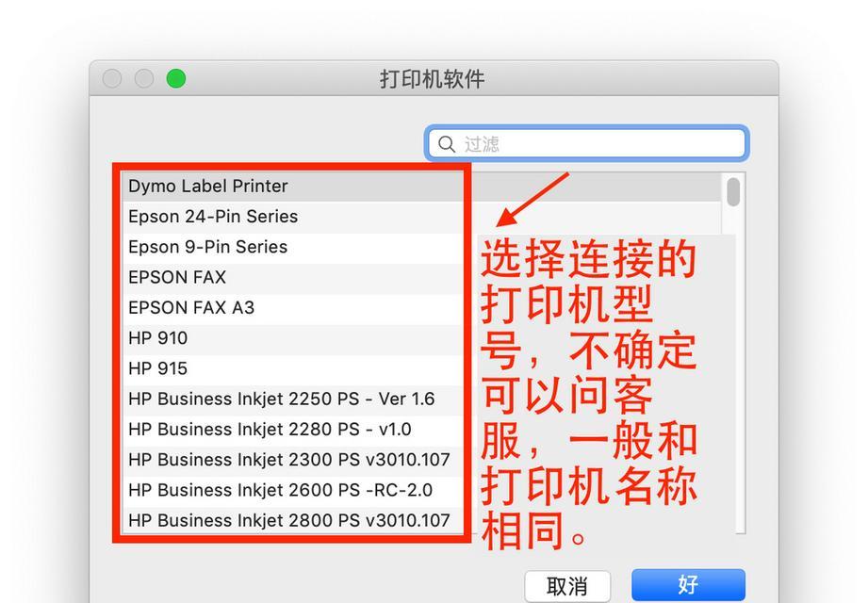
Task: Click the search magnifier icon in filter field
Action: coord(446,144)
